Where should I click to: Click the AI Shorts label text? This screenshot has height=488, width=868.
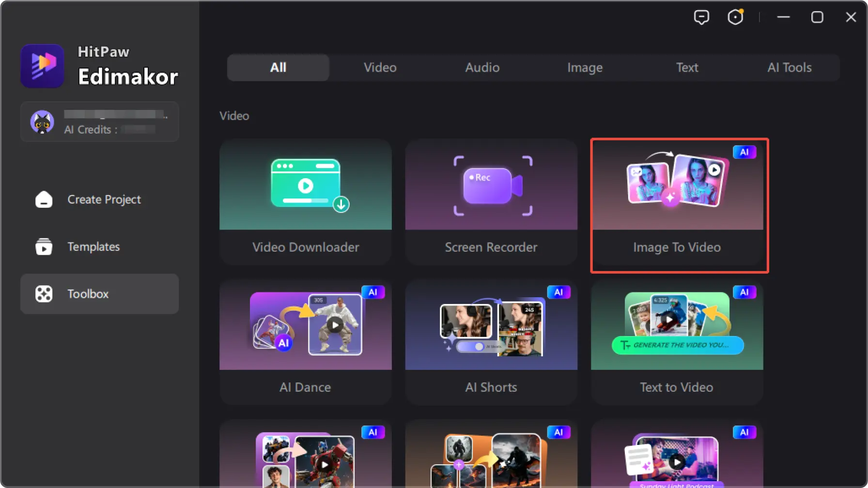tap(491, 387)
